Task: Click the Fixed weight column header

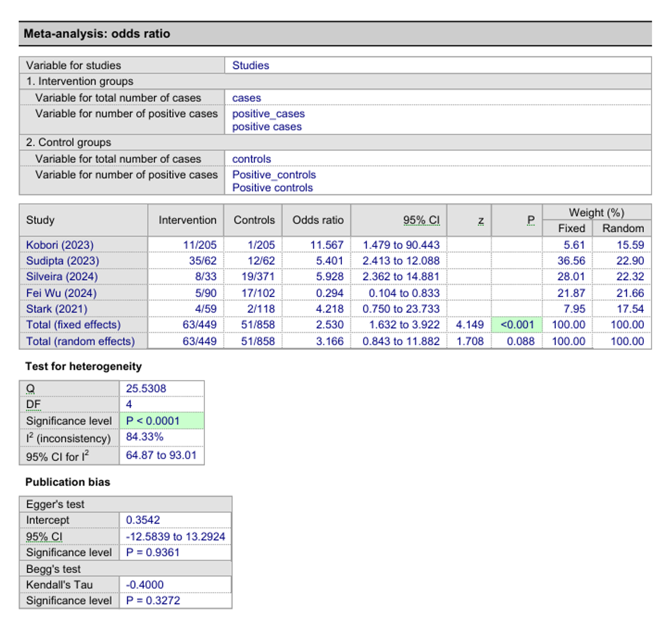Action: click(x=571, y=228)
